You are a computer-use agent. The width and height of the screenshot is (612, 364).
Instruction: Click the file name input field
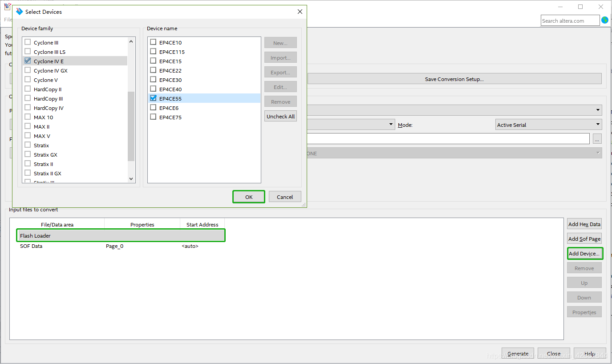click(448, 138)
